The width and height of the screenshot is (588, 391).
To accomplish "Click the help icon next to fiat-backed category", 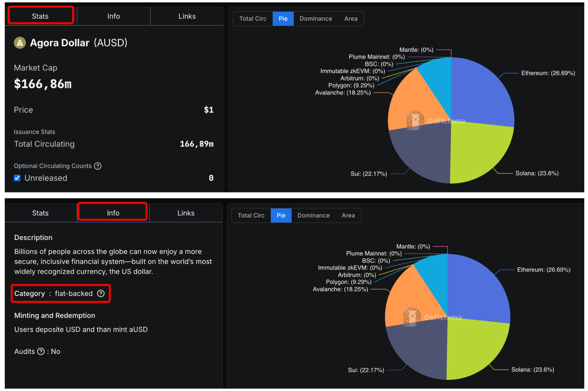I will pyautogui.click(x=101, y=293).
